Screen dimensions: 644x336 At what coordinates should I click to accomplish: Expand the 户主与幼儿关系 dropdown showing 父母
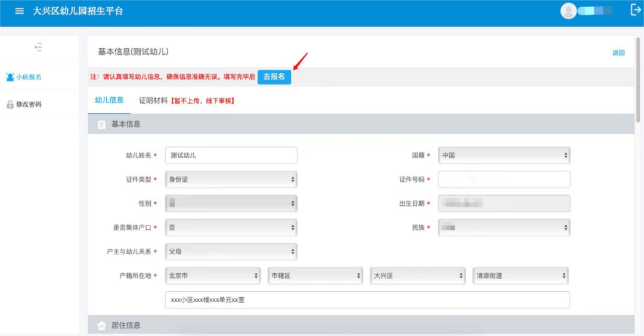tap(231, 251)
